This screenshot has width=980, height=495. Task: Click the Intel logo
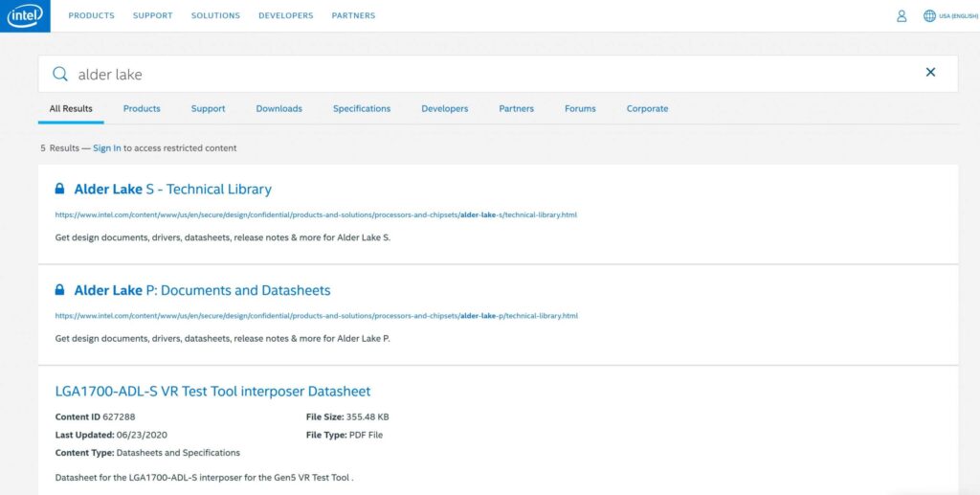click(x=25, y=16)
